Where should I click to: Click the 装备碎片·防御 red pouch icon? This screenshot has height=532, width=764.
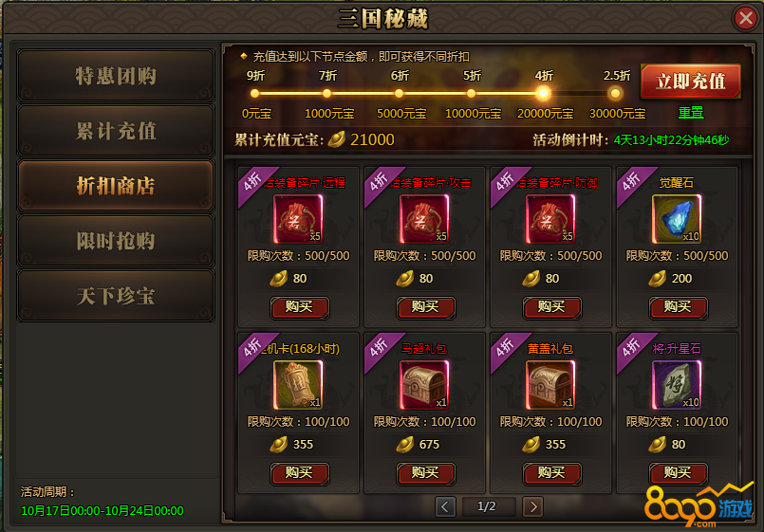click(550, 219)
